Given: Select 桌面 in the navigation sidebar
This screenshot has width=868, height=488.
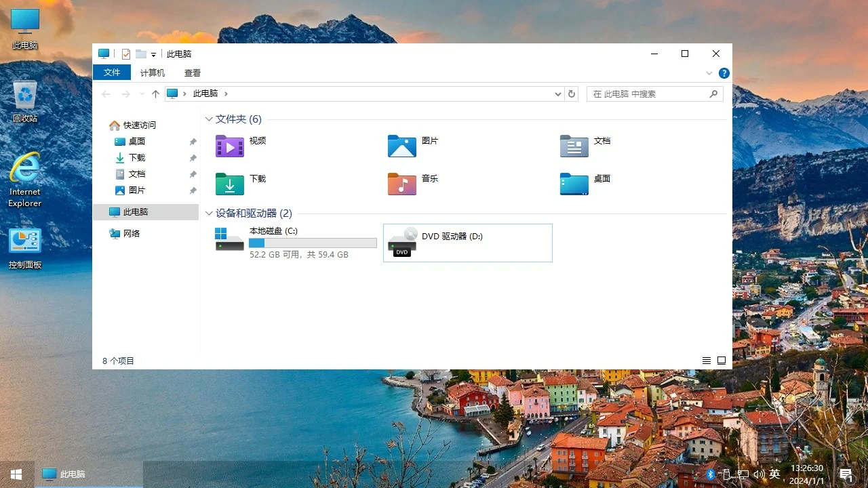Looking at the screenshot, I should tap(135, 141).
